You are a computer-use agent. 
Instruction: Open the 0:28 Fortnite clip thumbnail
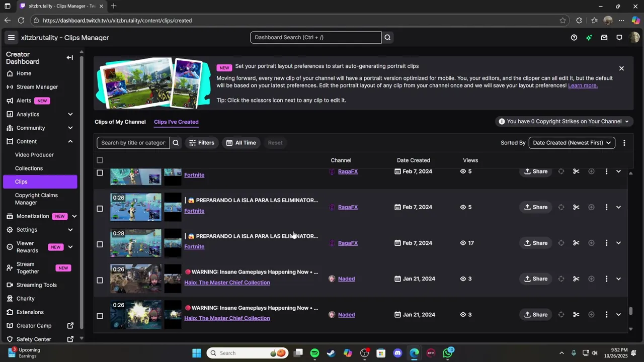pos(136,243)
